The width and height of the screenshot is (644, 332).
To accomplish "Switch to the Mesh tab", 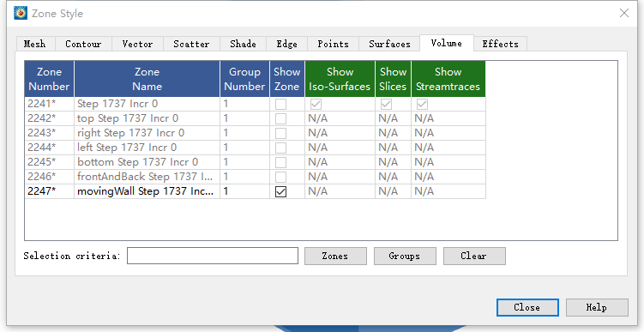I will click(35, 44).
